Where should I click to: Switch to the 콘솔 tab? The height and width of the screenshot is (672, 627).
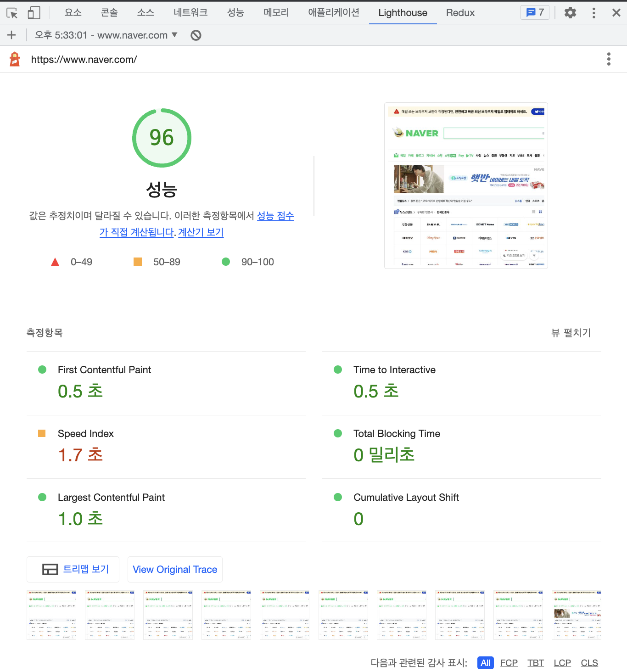[109, 12]
